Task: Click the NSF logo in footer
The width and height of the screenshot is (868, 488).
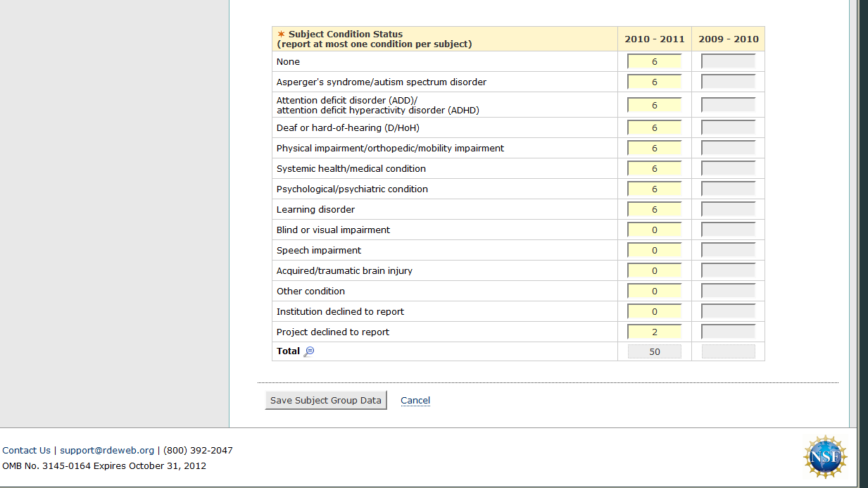Action: click(x=824, y=456)
